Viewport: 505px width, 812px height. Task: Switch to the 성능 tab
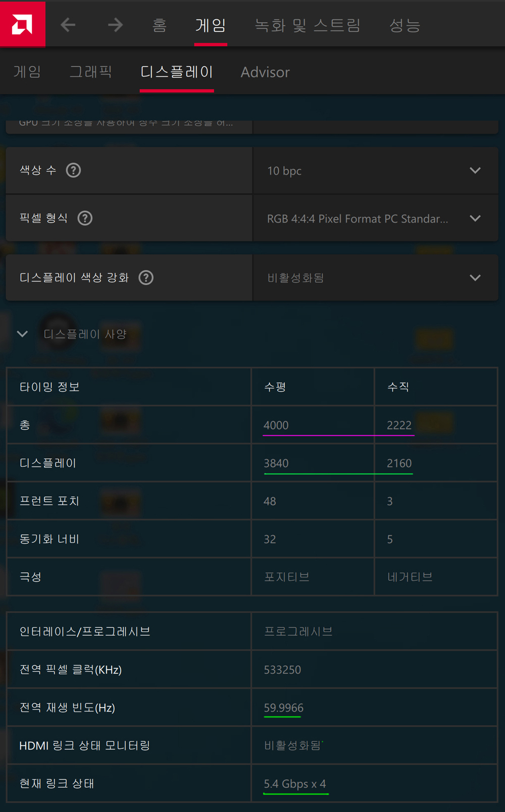pyautogui.click(x=405, y=25)
